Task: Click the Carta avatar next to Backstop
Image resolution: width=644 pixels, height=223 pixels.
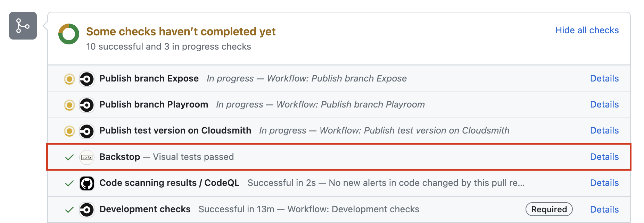Action: pyautogui.click(x=87, y=157)
